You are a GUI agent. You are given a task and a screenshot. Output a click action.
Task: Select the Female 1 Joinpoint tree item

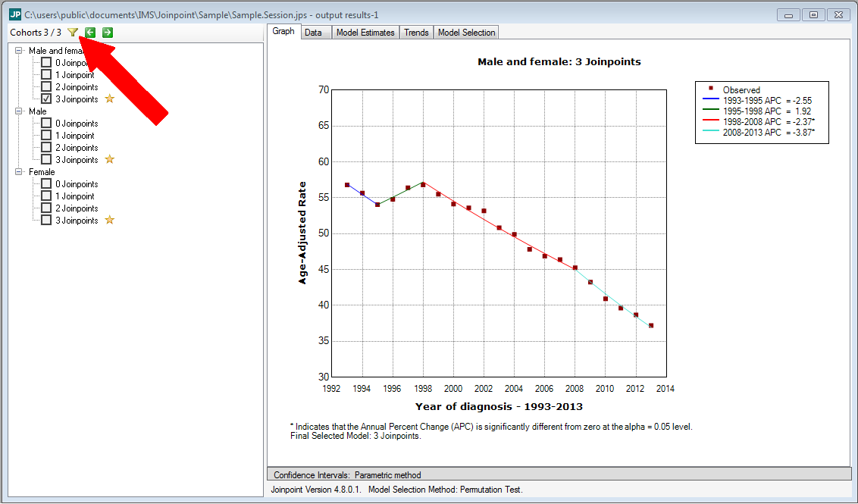(x=74, y=196)
